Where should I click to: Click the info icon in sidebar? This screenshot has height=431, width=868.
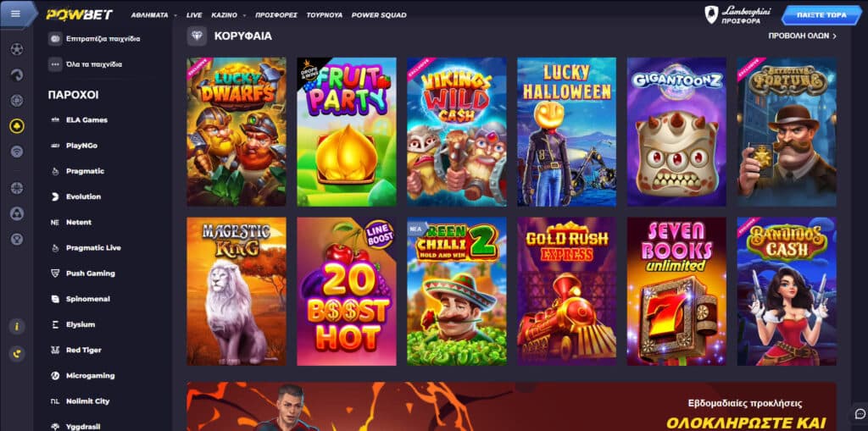(x=17, y=327)
